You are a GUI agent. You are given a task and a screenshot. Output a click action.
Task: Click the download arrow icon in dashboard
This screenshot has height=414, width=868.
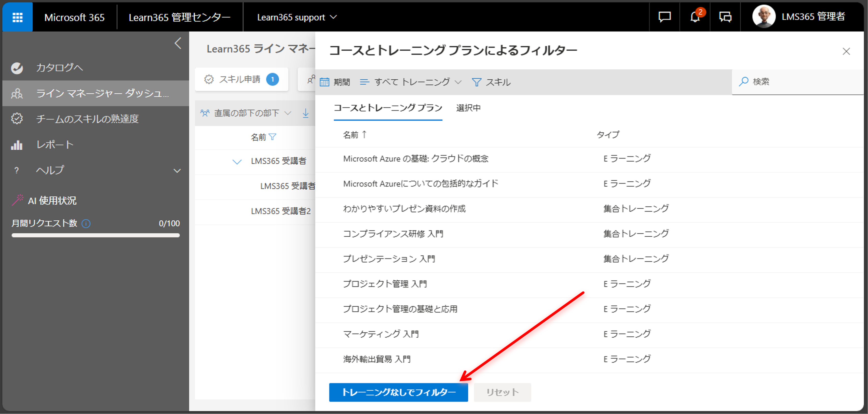click(305, 113)
